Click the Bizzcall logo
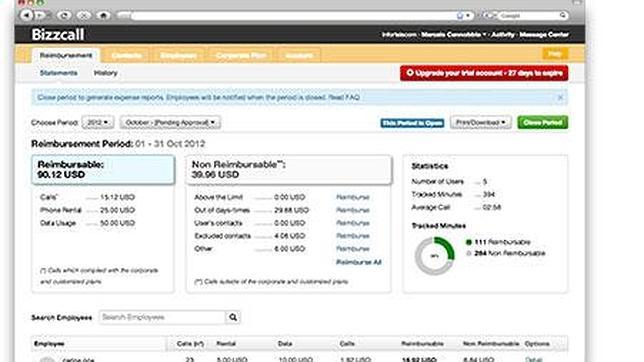 tap(58, 35)
